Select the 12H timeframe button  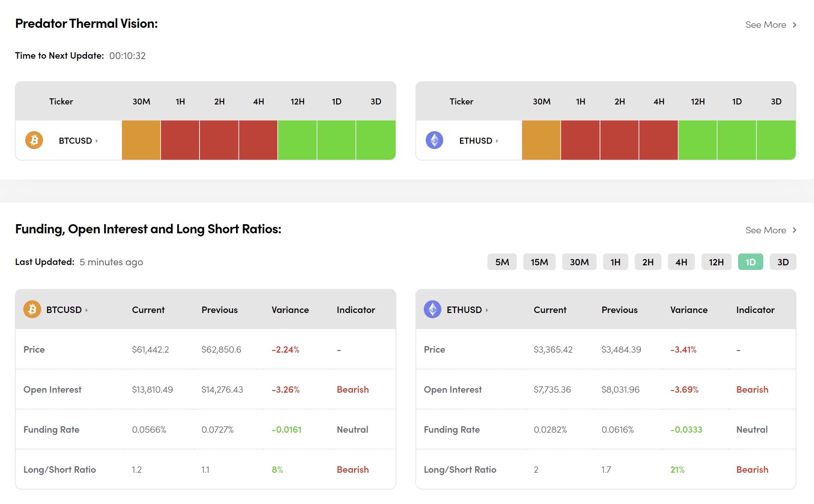click(x=716, y=262)
